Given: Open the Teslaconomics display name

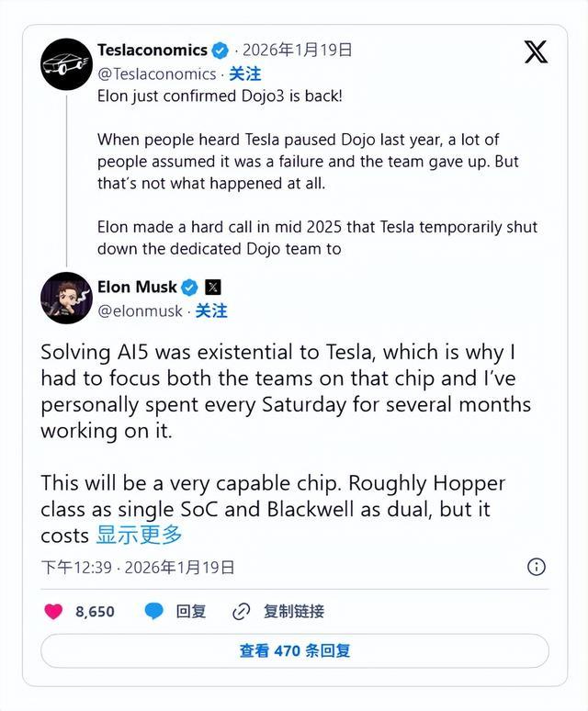Looking at the screenshot, I should pos(153,51).
